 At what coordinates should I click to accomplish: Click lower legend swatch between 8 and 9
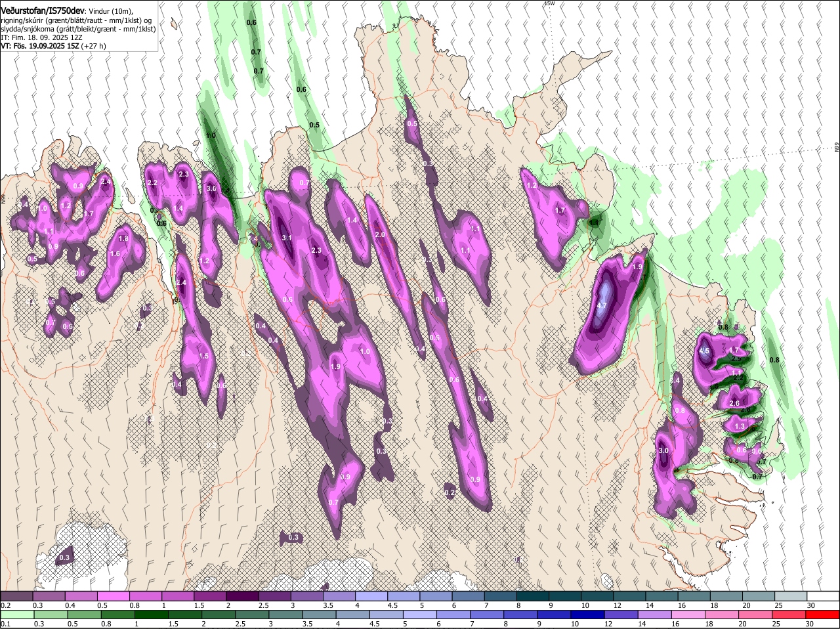point(522,615)
